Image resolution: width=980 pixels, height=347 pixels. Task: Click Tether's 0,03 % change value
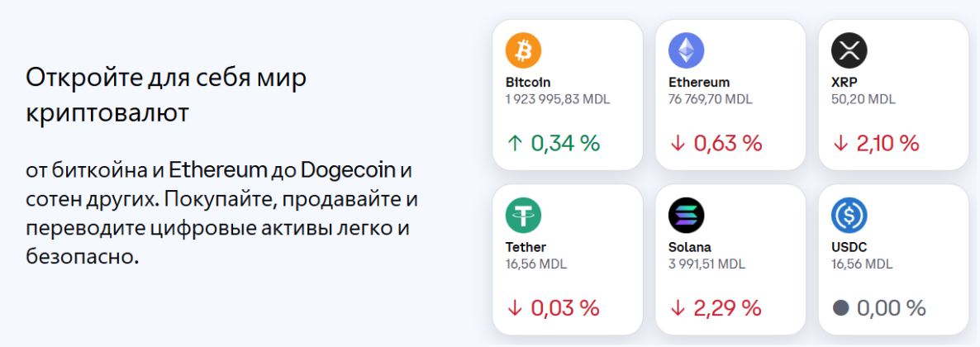click(x=564, y=308)
